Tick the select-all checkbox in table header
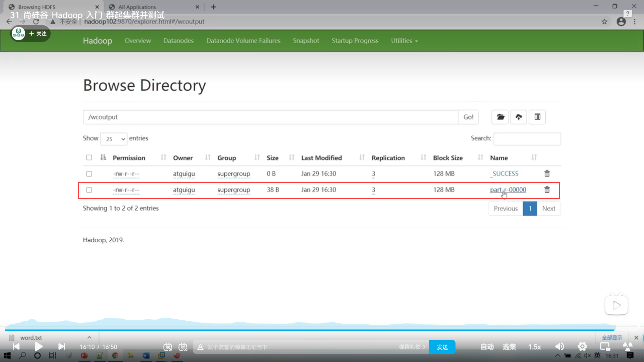Image resolution: width=644 pixels, height=362 pixels. coord(89,158)
